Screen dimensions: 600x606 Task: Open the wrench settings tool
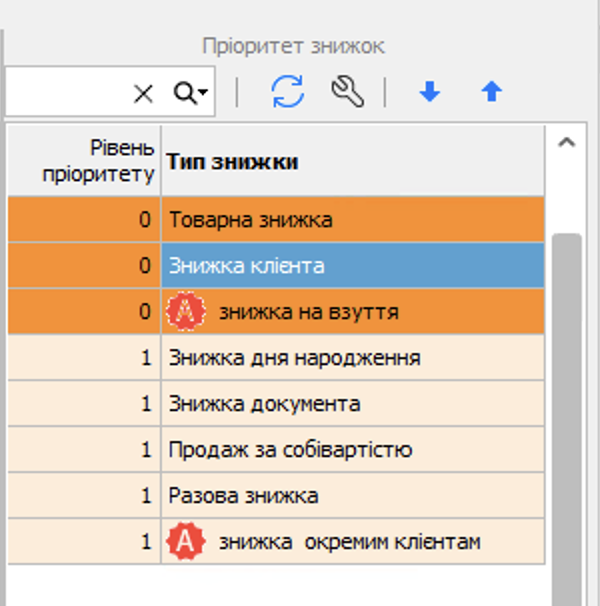coord(348,92)
